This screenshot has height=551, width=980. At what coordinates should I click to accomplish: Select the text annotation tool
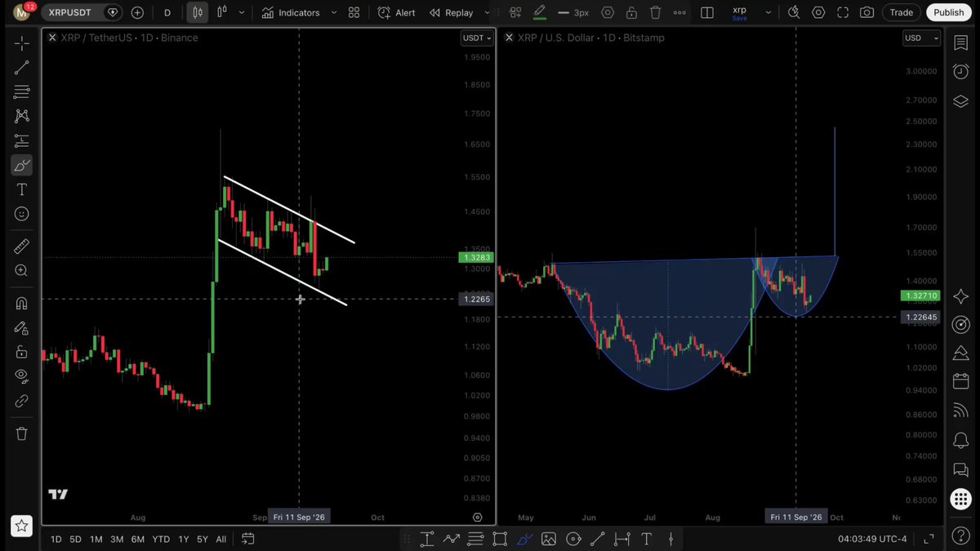[x=22, y=189]
